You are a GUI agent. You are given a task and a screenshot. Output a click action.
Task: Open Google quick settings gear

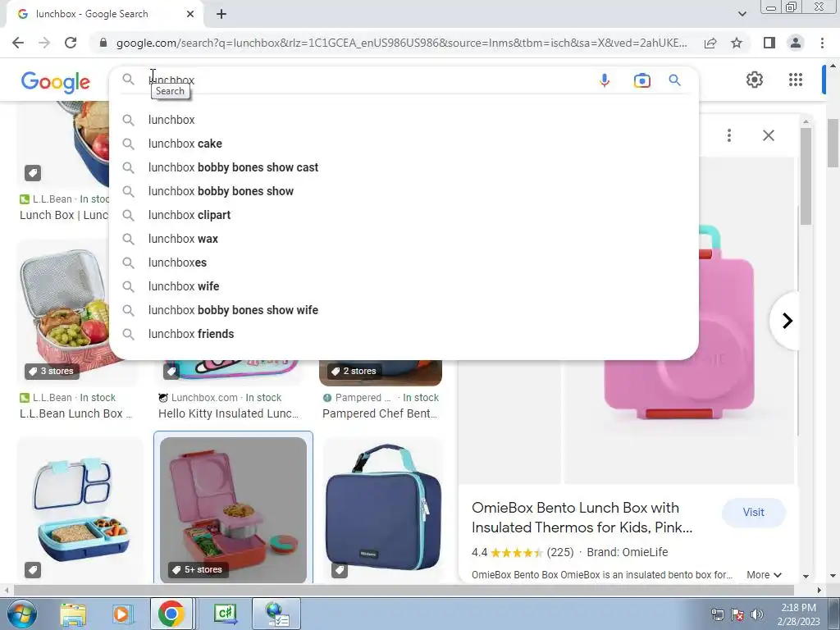(755, 80)
